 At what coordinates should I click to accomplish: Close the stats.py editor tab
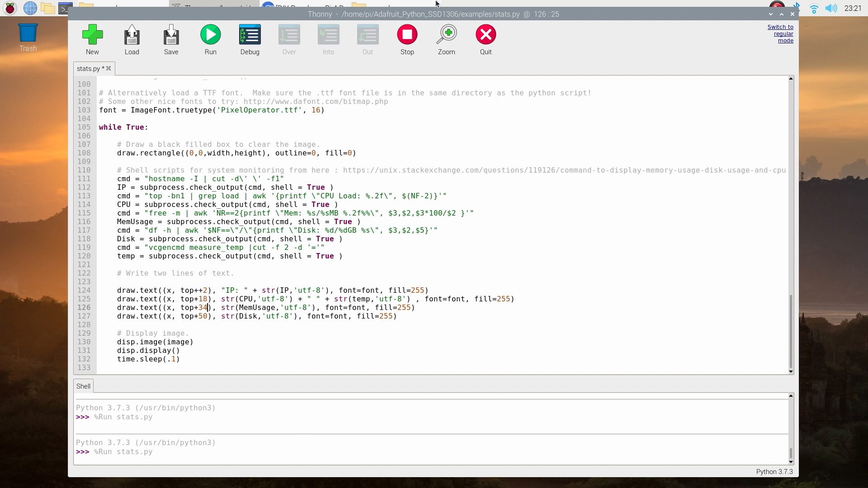click(108, 69)
